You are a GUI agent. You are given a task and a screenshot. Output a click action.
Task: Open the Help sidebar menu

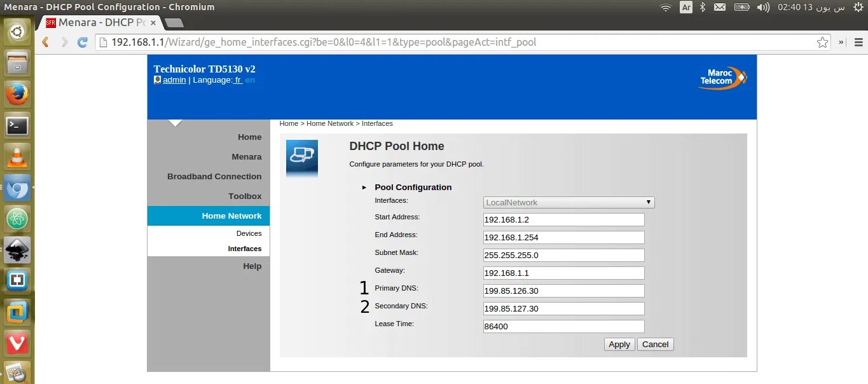tap(252, 266)
